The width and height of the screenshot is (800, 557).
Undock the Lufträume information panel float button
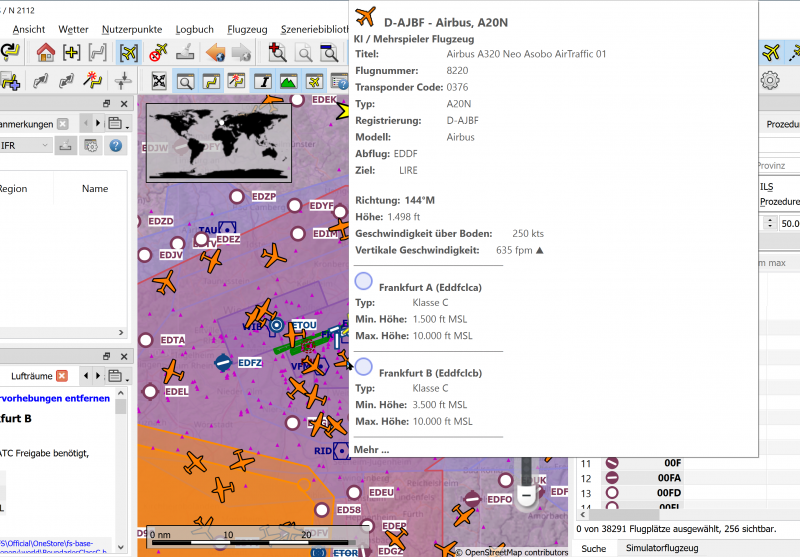(107, 356)
